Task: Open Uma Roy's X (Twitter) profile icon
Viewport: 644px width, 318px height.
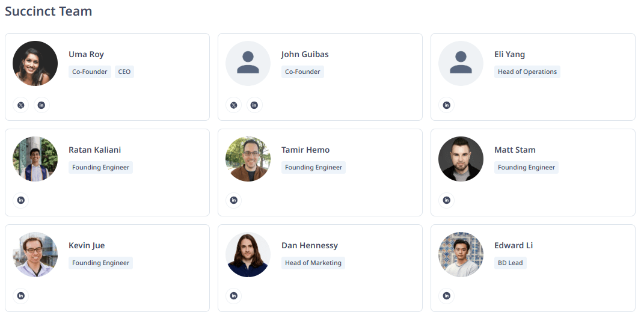Action: pyautogui.click(x=21, y=105)
